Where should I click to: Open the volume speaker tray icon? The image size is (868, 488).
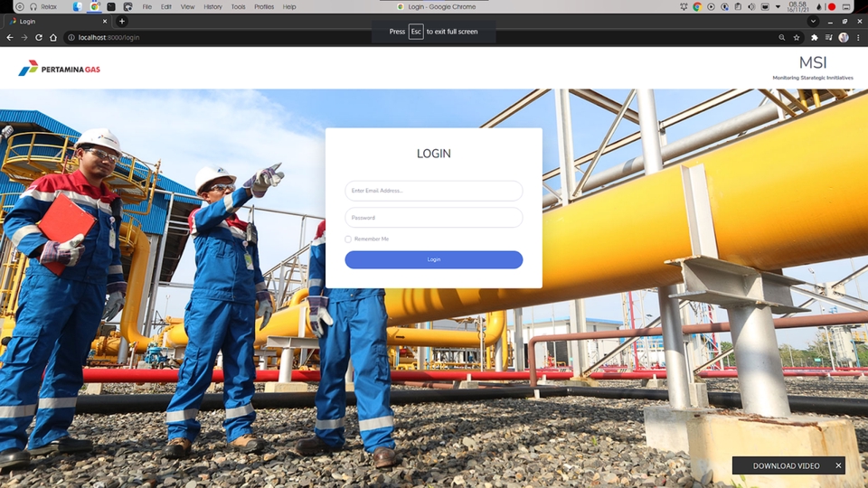click(x=751, y=6)
